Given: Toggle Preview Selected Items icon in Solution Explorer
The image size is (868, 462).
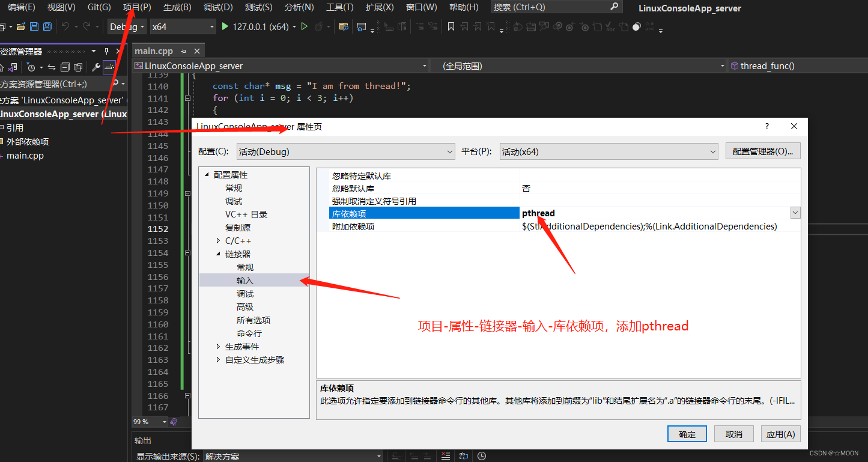Looking at the screenshot, I should 109,67.
